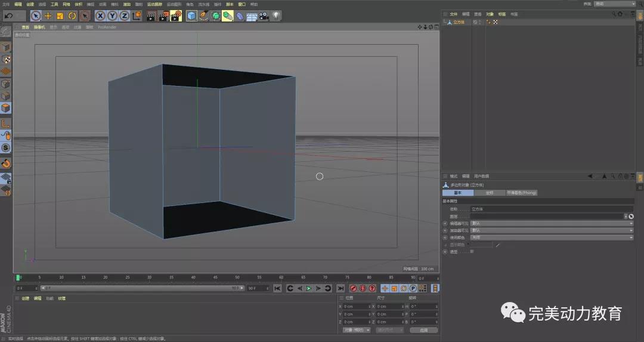
Task: Toggle the Z axis lock
Action: pyautogui.click(x=124, y=16)
